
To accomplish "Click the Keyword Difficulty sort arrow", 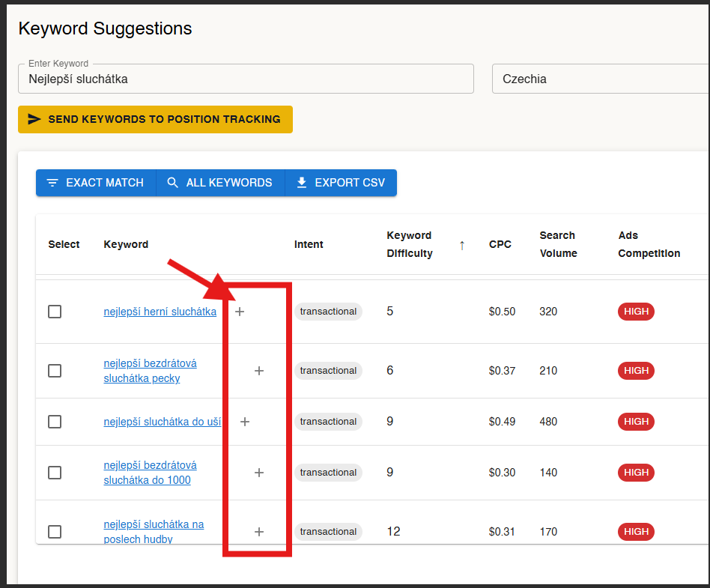I will (461, 245).
